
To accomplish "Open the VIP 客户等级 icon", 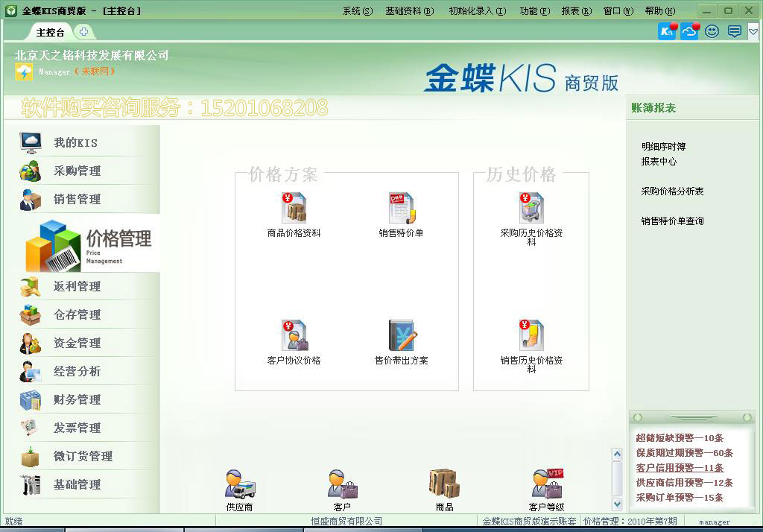I will 547,486.
